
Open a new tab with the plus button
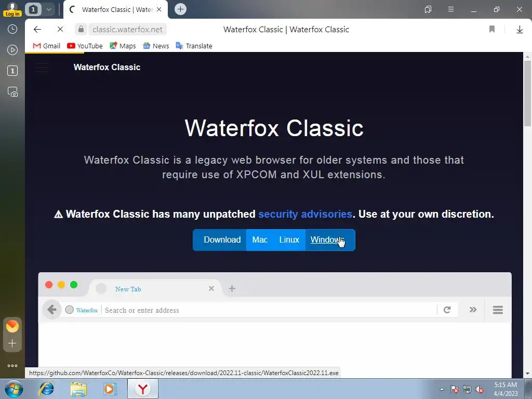coord(180,9)
